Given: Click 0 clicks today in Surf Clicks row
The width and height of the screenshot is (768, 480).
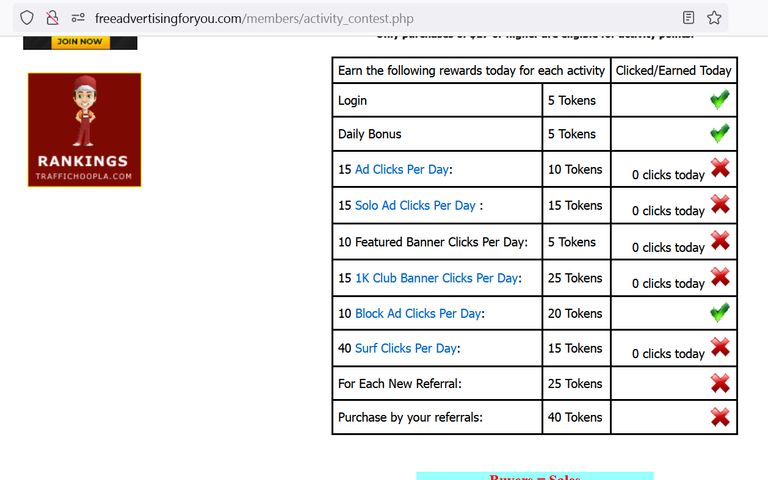Looking at the screenshot, I should 668,354.
